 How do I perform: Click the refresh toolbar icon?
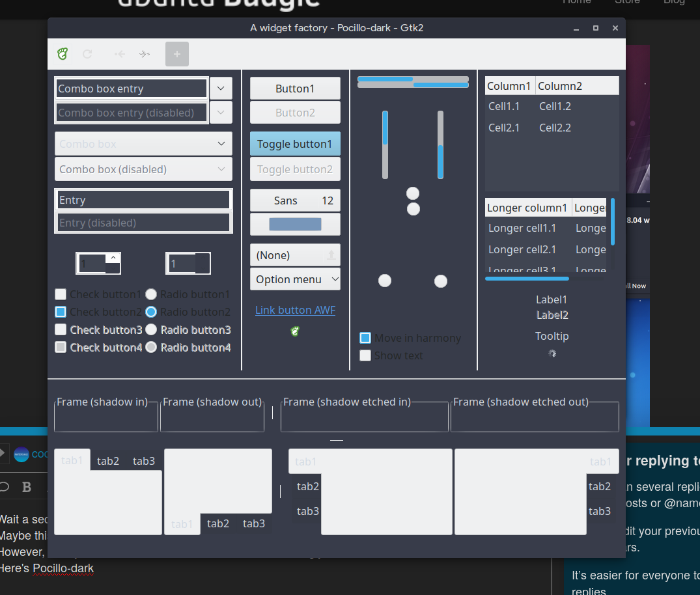click(x=87, y=54)
